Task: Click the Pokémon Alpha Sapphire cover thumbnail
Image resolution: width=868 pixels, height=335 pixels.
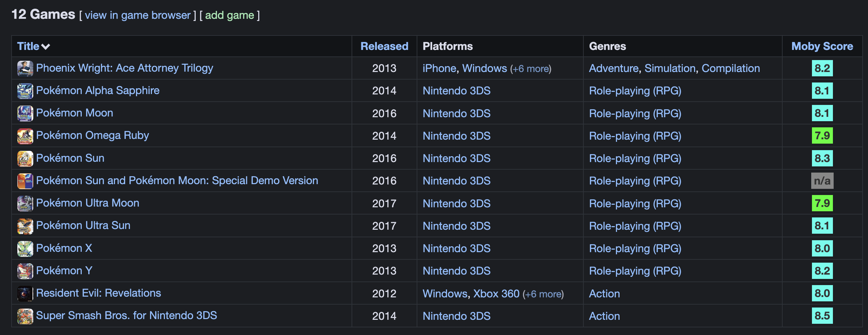Action: (x=25, y=91)
